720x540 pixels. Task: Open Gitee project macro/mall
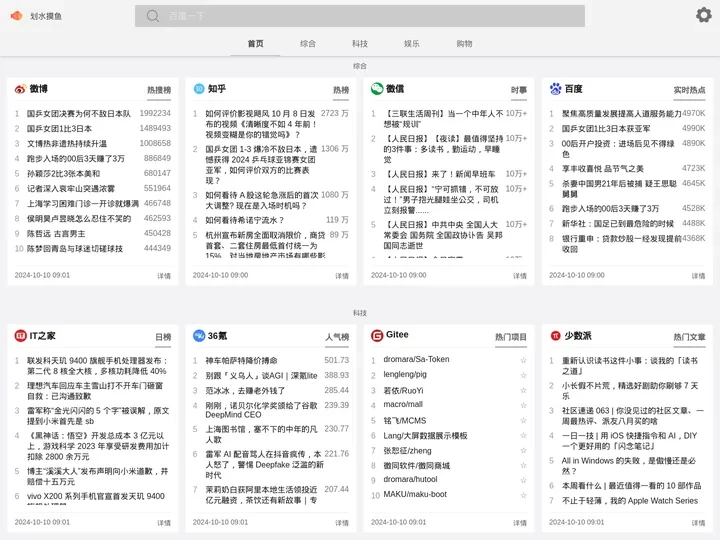[403, 404]
